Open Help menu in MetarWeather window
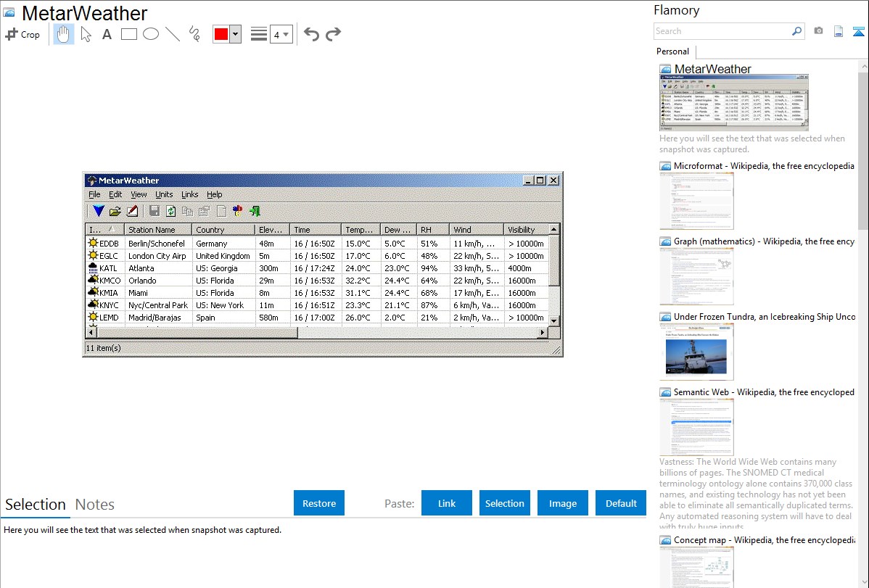This screenshot has width=869, height=588. [x=215, y=194]
